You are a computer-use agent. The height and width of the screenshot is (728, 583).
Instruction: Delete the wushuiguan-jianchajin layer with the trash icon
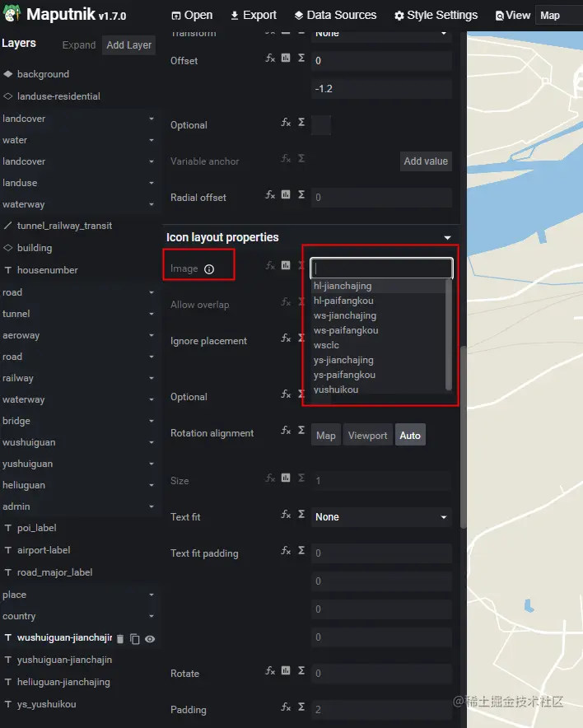(120, 639)
